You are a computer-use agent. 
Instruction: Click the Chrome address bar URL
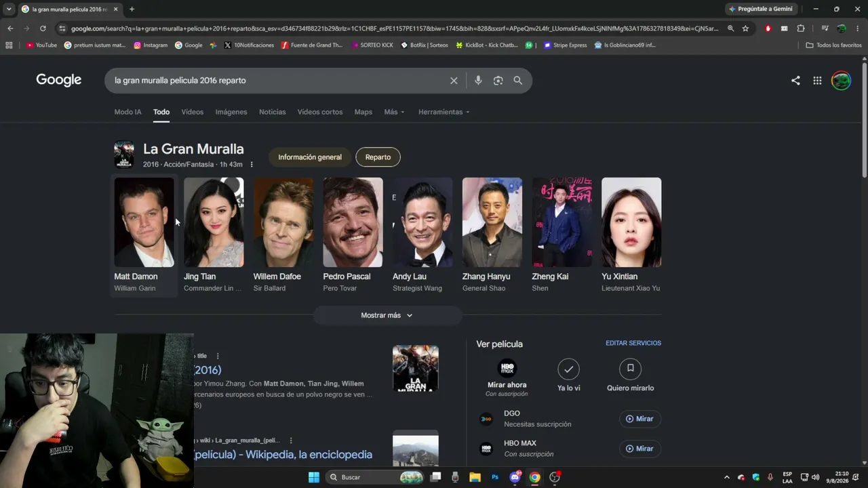point(394,28)
